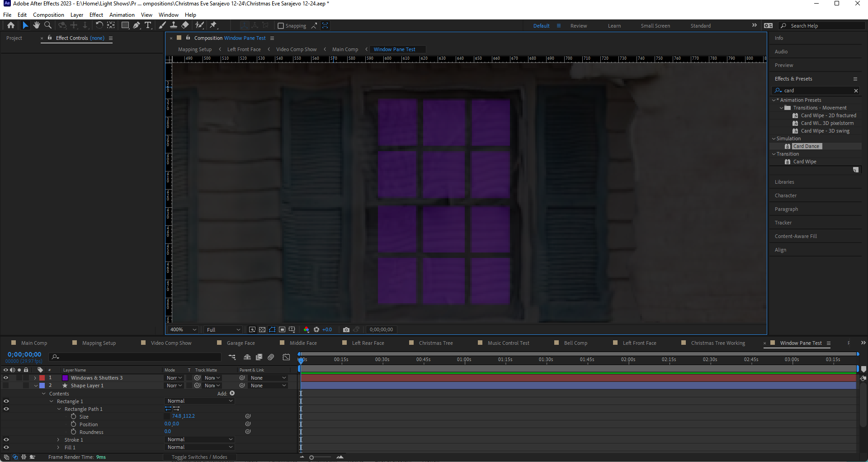868x462 pixels.
Task: Open the Full resolution dropdown
Action: point(222,329)
